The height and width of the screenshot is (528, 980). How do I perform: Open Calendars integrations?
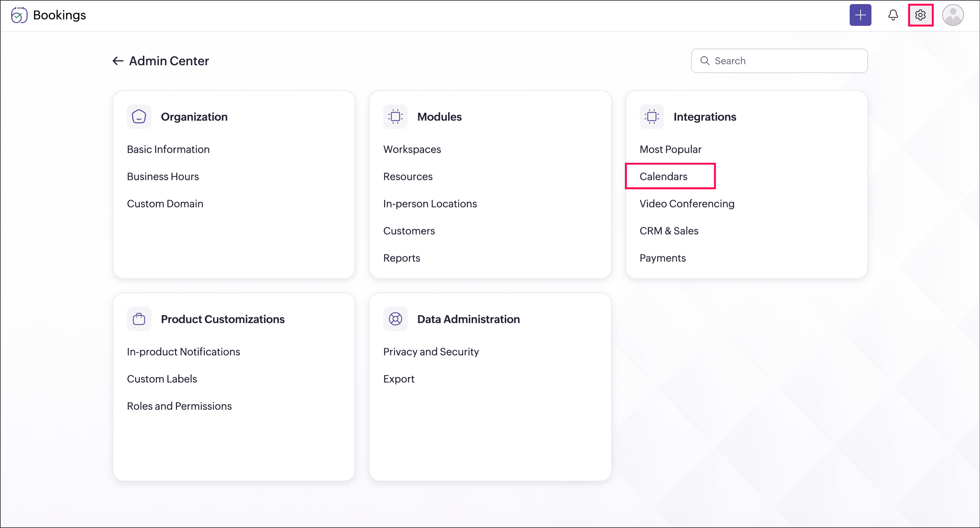click(x=663, y=176)
